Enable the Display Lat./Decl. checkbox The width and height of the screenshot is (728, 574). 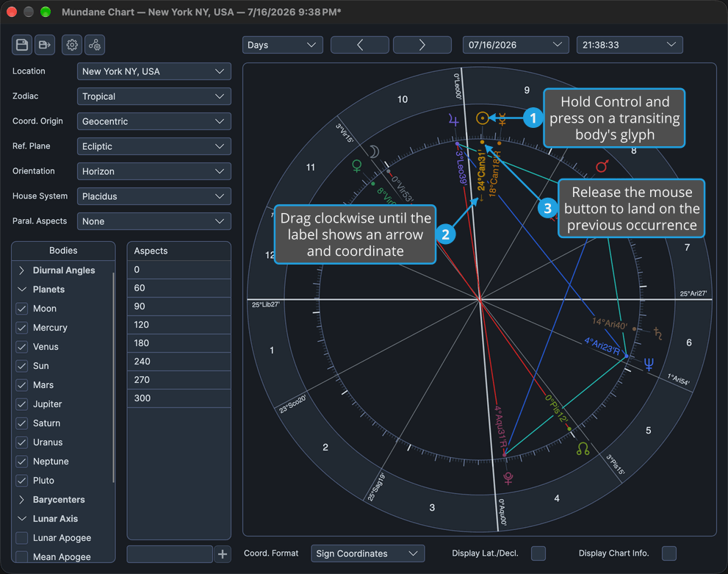point(538,553)
